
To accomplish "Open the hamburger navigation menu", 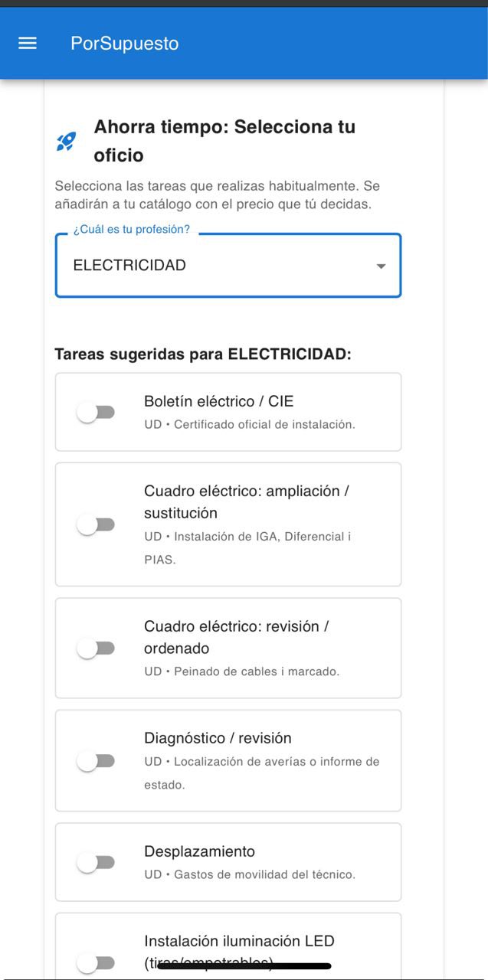I will click(x=27, y=43).
